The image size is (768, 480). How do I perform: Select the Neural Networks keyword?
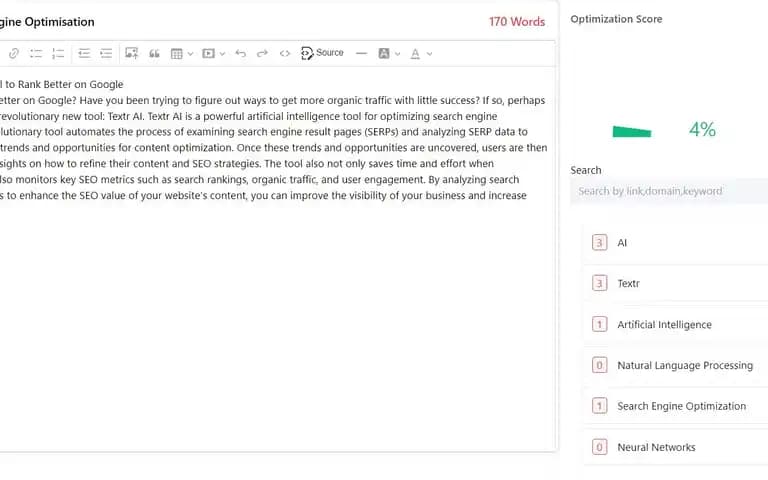point(676,447)
